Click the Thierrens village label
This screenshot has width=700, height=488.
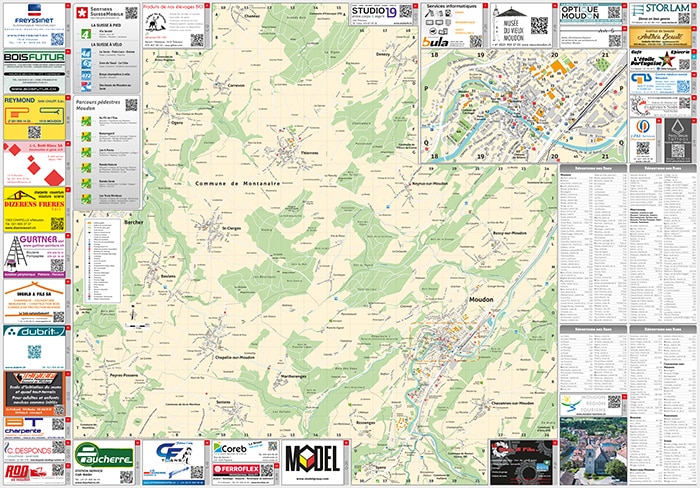309,153
